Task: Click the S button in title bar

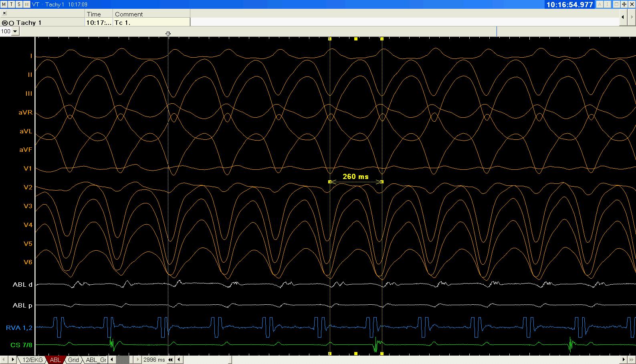Action: click(19, 4)
